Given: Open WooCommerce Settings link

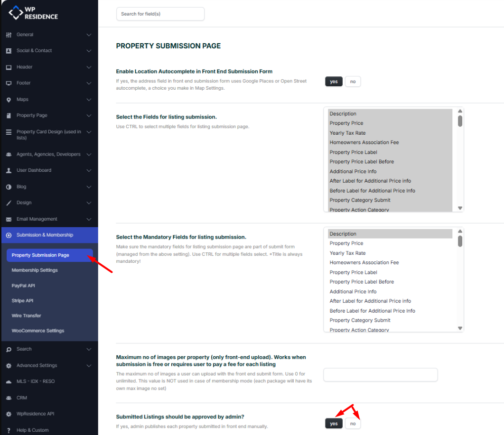Looking at the screenshot, I should click(38, 331).
